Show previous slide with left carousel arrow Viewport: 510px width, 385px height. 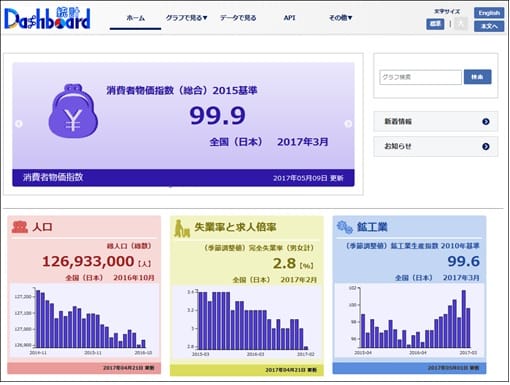19,124
